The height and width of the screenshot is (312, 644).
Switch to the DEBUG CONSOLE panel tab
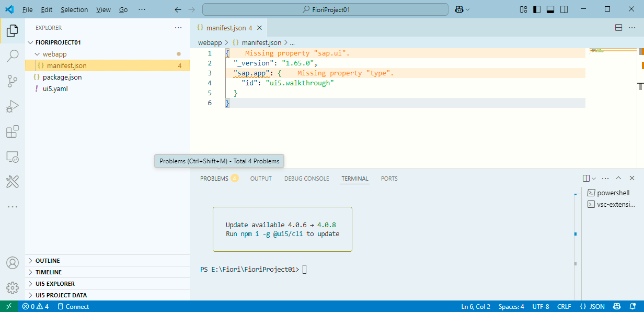307,179
